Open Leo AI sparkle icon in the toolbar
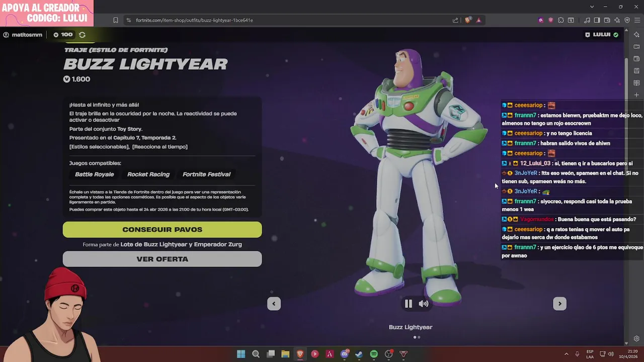 point(617,20)
